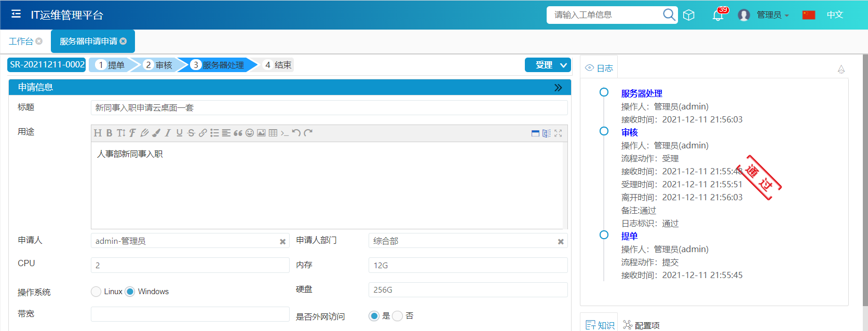Expand editor to fullscreen mode
Viewport: 868px width, 331px height.
click(x=558, y=133)
